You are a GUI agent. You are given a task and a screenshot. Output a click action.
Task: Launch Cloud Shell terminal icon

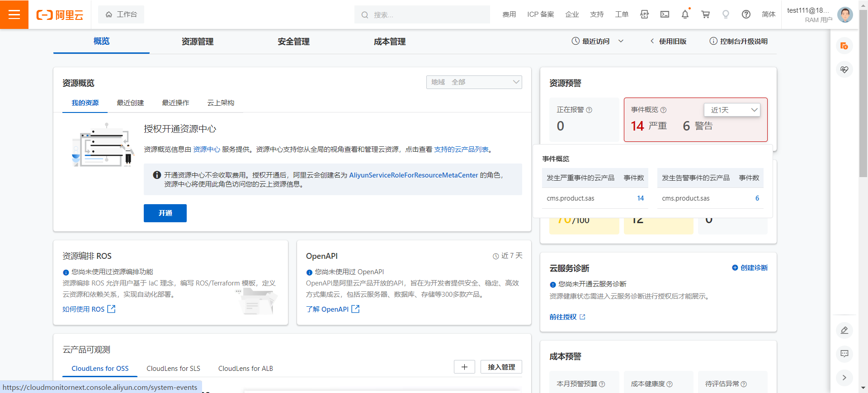665,14
